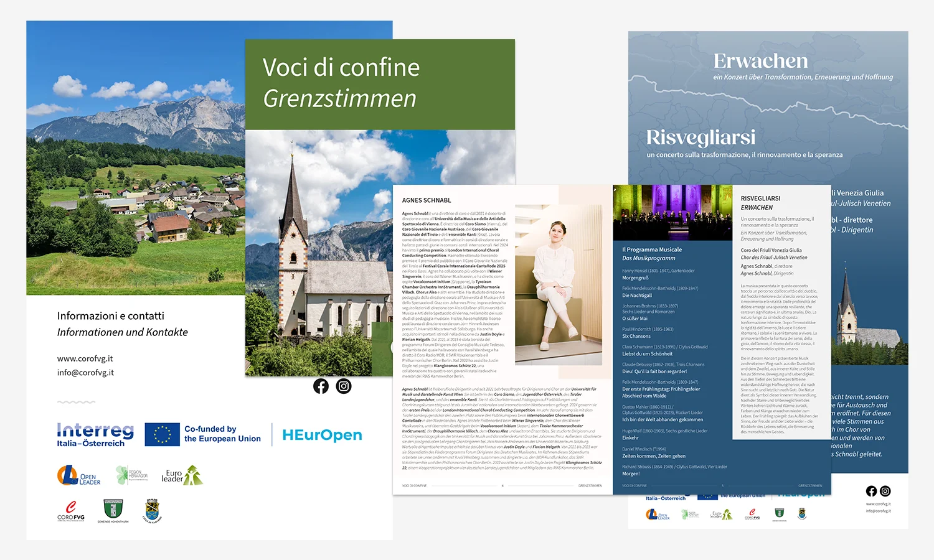This screenshot has width=934, height=560.
Task: Click the last small crest on poster footer
Action: [802, 514]
